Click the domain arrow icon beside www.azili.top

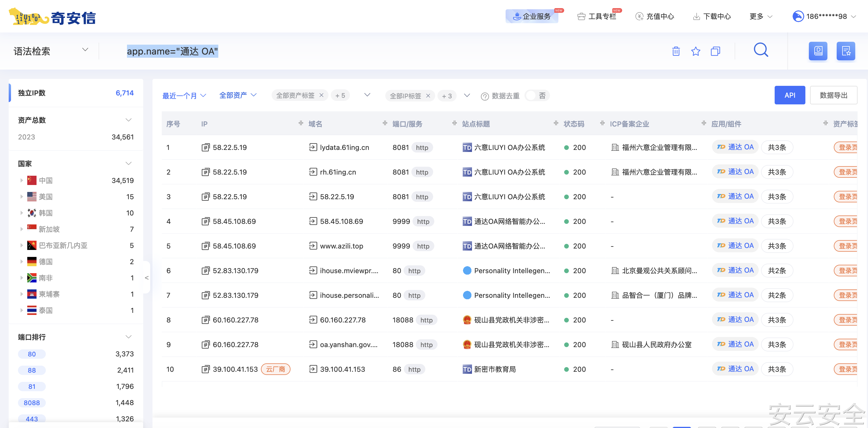pos(313,246)
